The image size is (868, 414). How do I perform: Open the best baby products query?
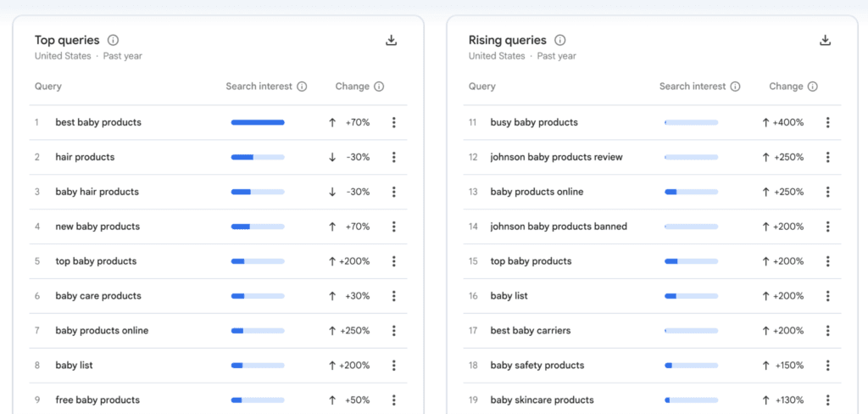click(x=98, y=122)
